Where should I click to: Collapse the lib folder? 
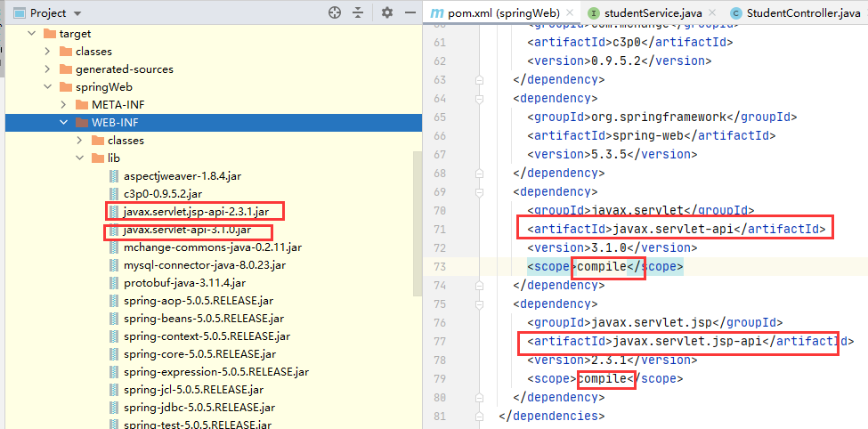[x=80, y=158]
